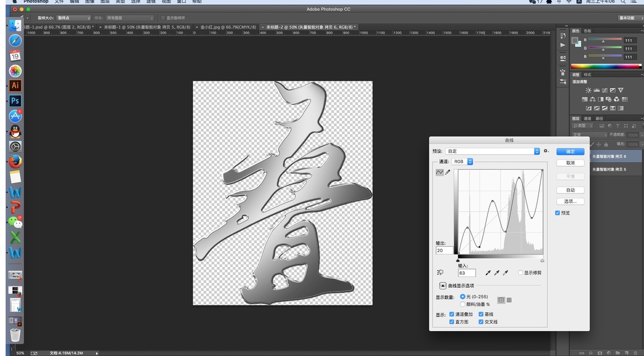Open the 选项... options button
The height and width of the screenshot is (356, 644).
pos(570,201)
